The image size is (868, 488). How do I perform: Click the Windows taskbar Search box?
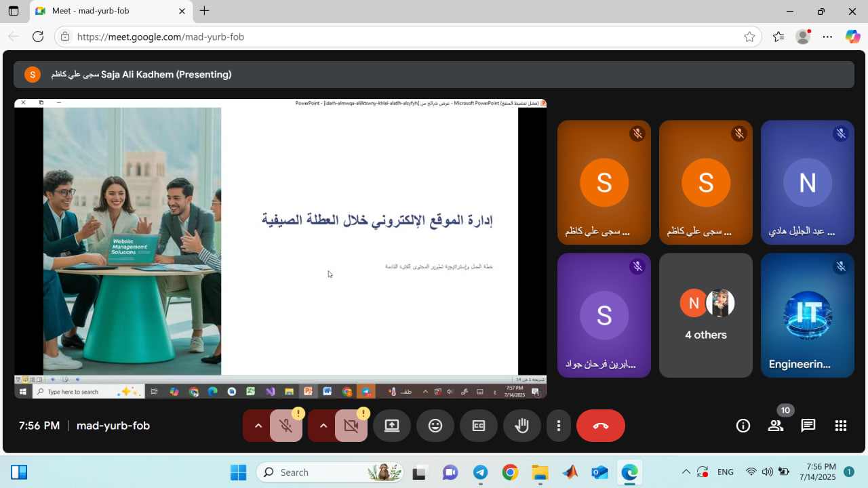click(x=330, y=472)
